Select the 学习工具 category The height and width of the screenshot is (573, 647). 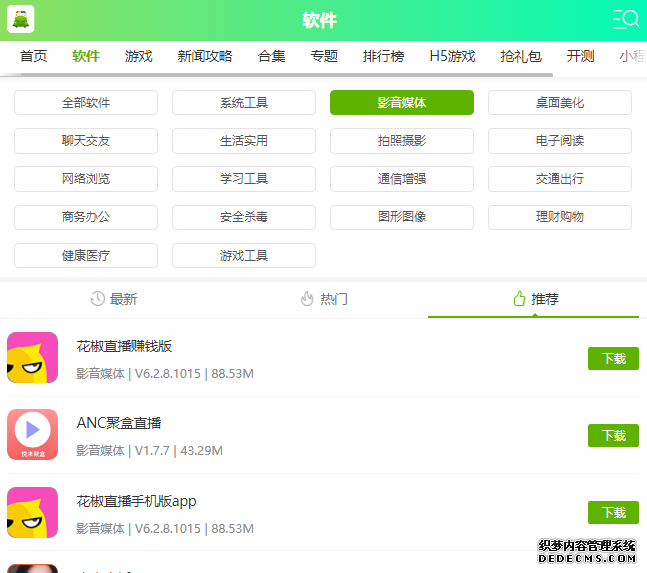(x=244, y=179)
